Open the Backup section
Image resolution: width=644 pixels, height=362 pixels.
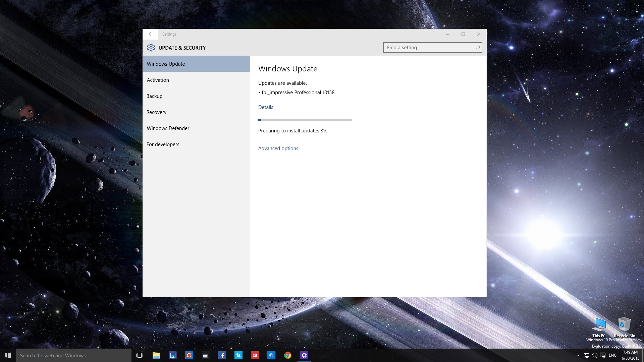[196, 96]
